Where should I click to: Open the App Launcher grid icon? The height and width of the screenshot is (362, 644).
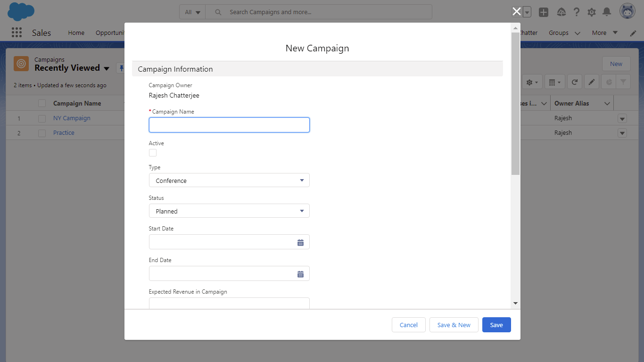click(17, 33)
